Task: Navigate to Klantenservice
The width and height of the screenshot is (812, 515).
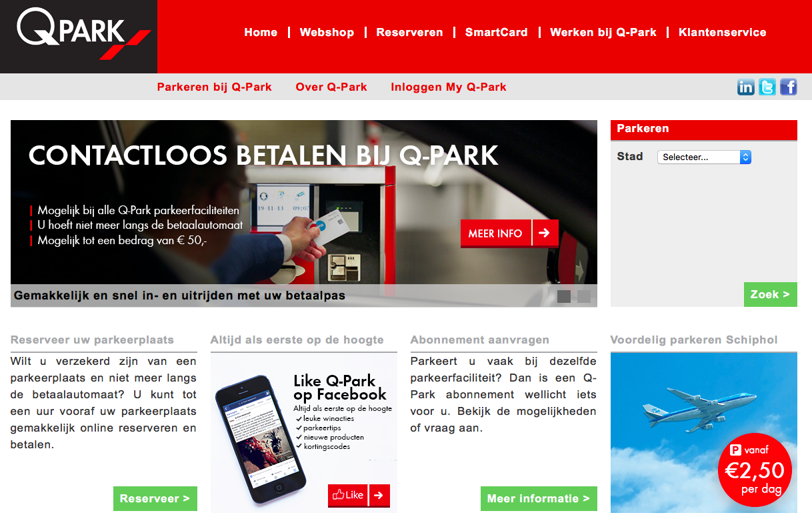Action: tap(722, 32)
